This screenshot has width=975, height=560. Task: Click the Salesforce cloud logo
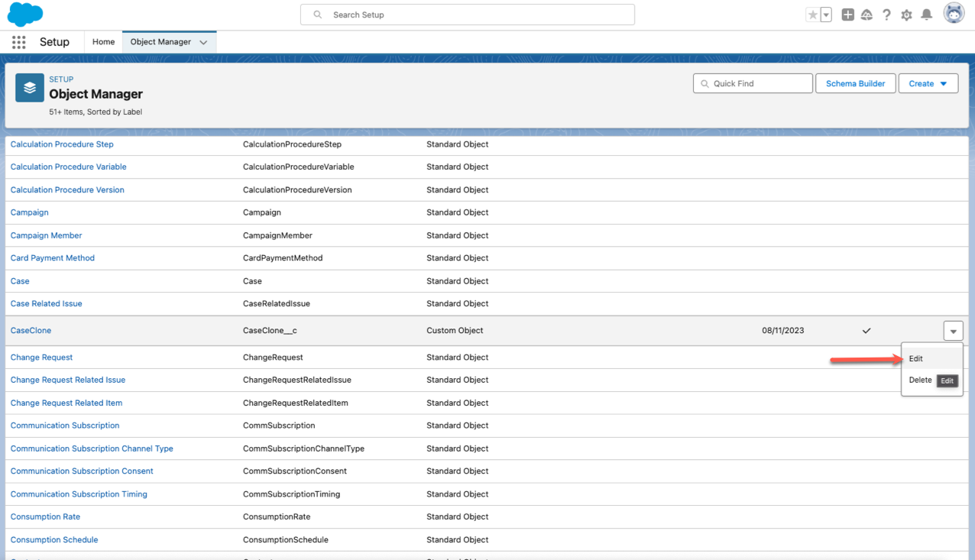25,15
